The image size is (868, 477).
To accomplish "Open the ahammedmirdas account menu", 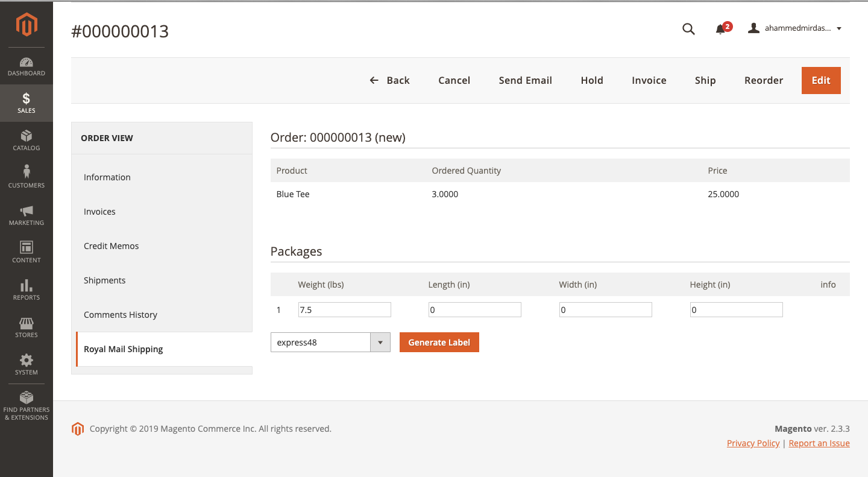I will tap(793, 28).
